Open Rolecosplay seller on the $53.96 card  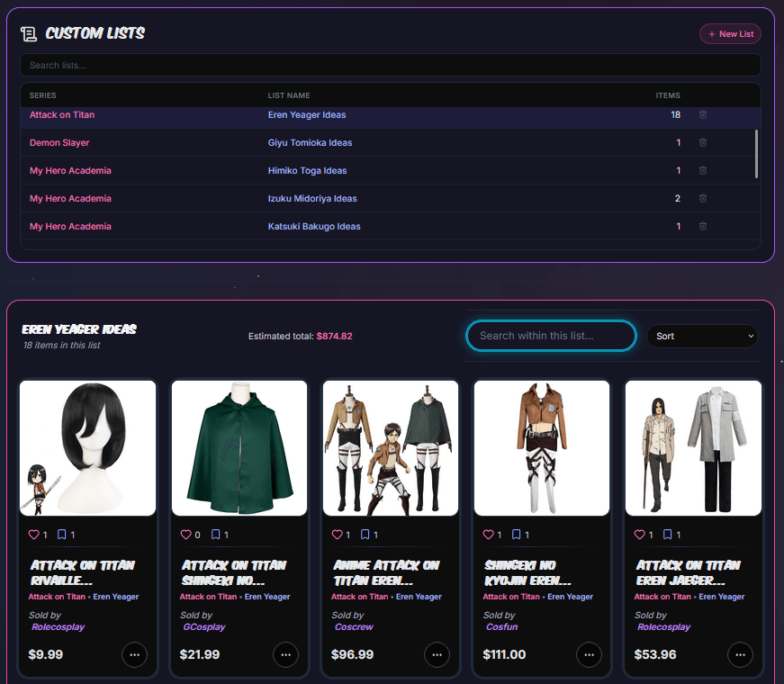coord(664,627)
